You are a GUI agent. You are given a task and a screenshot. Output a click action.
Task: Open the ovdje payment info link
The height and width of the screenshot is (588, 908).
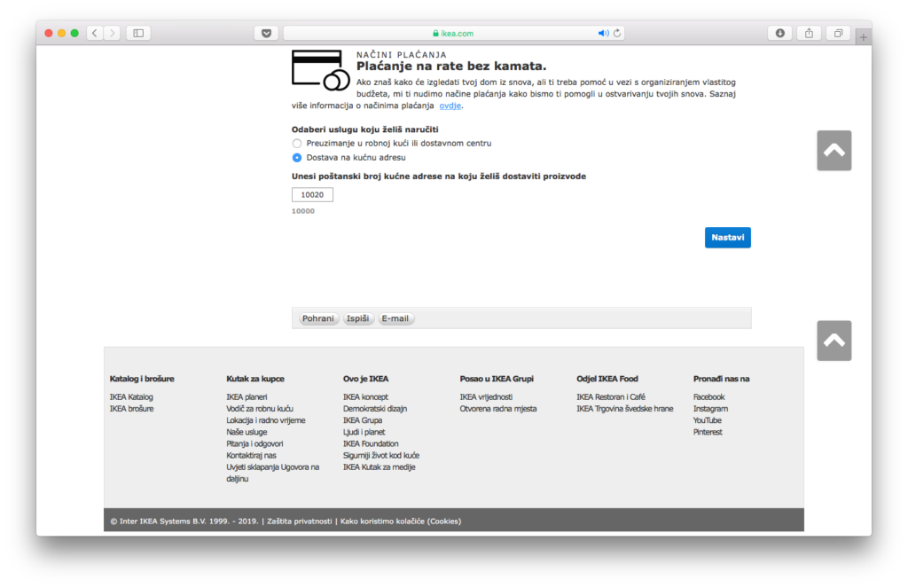(x=450, y=106)
